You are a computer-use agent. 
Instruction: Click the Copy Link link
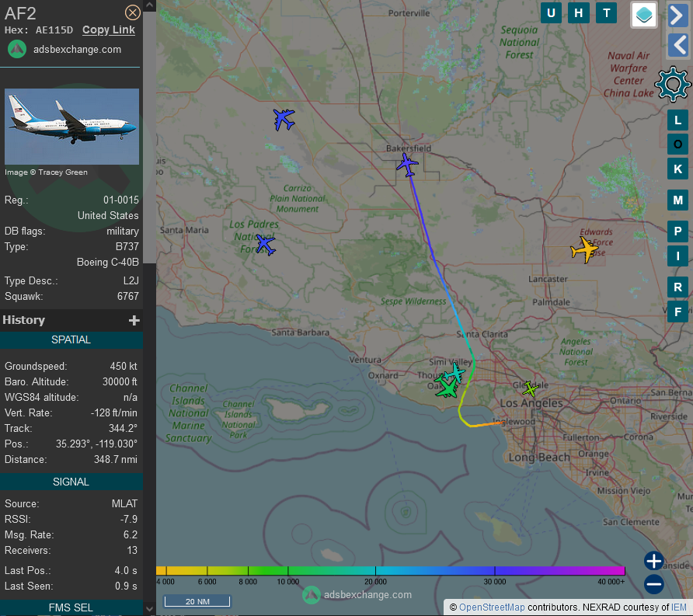[109, 30]
